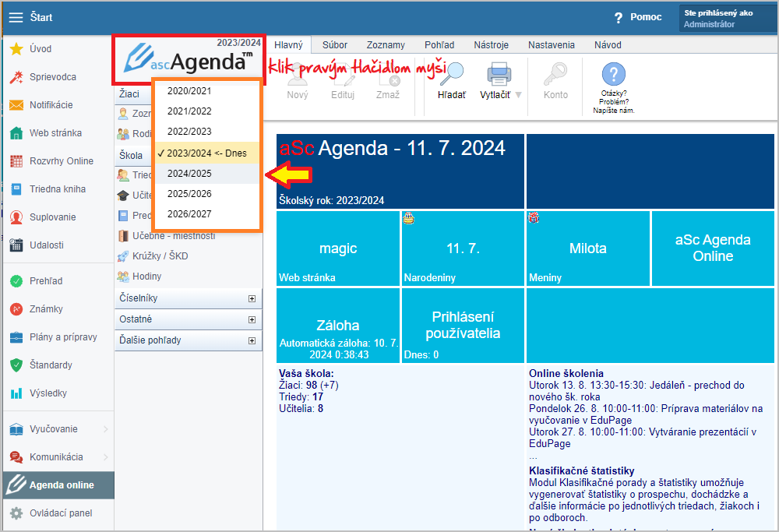Click the Suplovanie person icon

coord(16,217)
